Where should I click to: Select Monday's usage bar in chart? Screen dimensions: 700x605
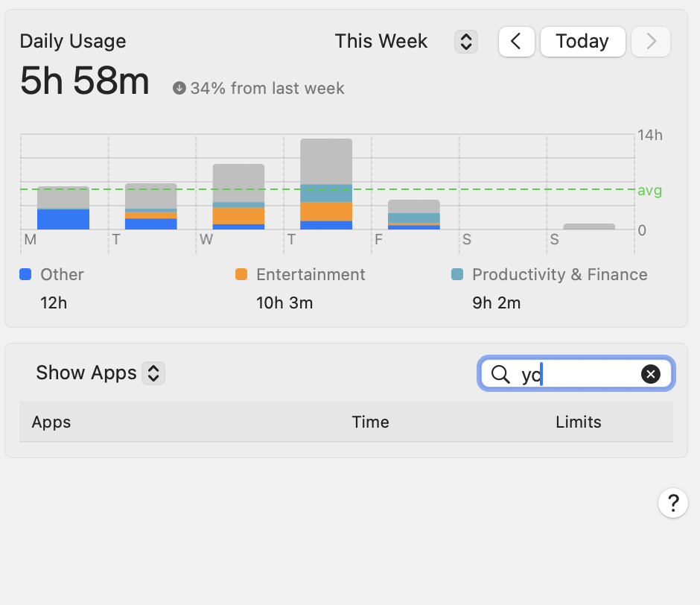[x=63, y=208]
